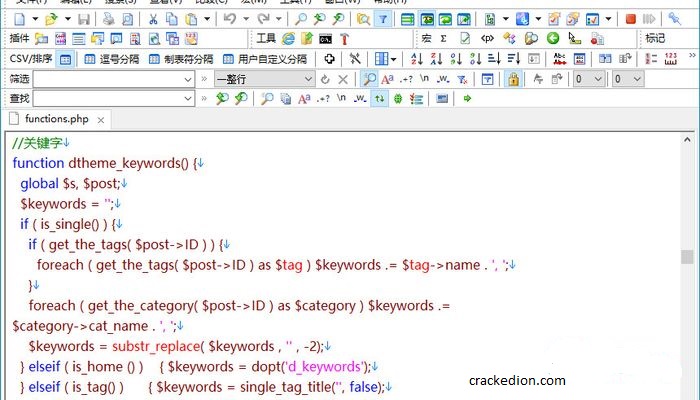This screenshot has width=700, height=400.
Task: Paste with the clipboard icon
Action: (191, 19)
